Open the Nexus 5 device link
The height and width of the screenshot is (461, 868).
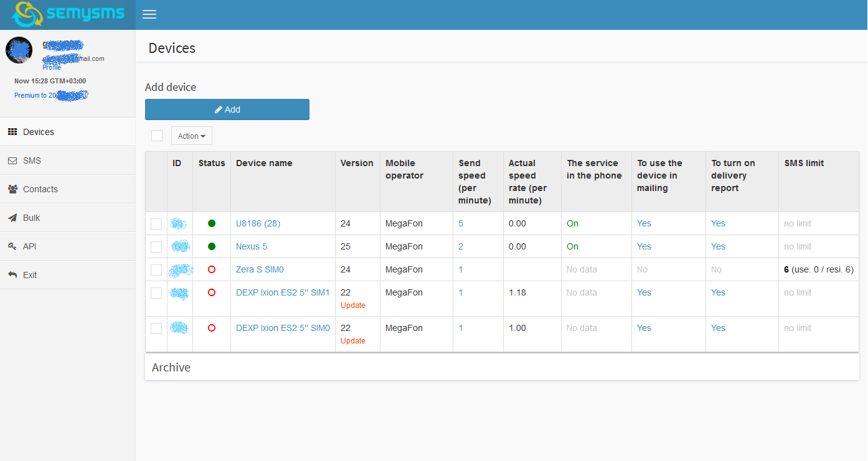[252, 246]
